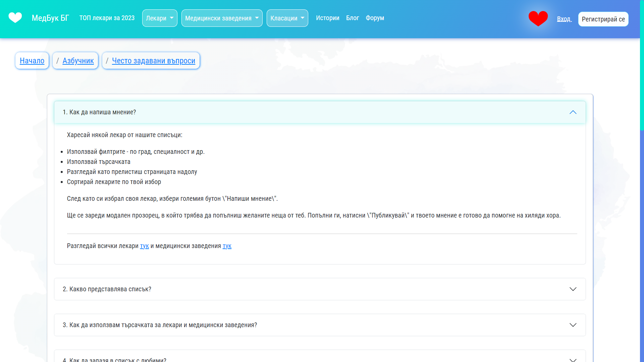Screen dimensions: 644x362
Task: Open the Блог menu item
Action: pos(353,18)
